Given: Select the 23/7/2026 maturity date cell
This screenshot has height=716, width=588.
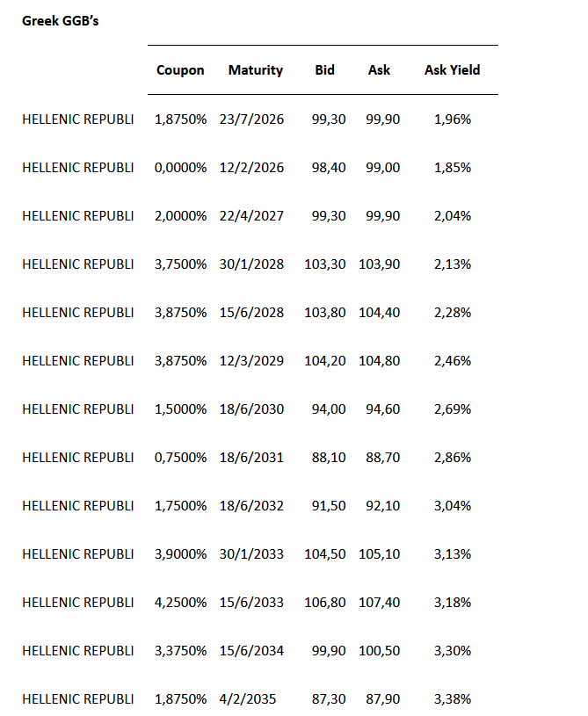Looking at the screenshot, I should click(x=255, y=119).
